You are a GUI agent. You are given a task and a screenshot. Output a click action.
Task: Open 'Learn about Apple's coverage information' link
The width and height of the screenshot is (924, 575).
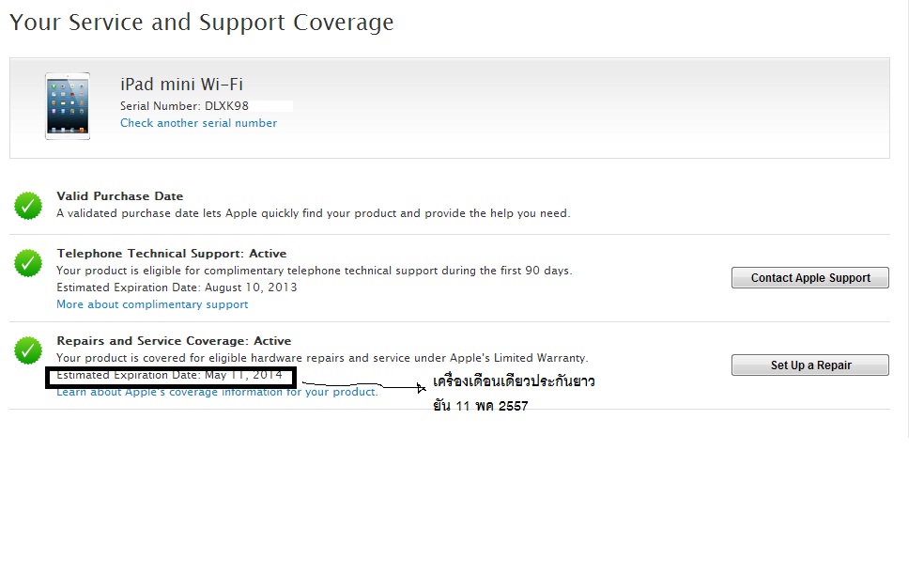tap(217, 392)
